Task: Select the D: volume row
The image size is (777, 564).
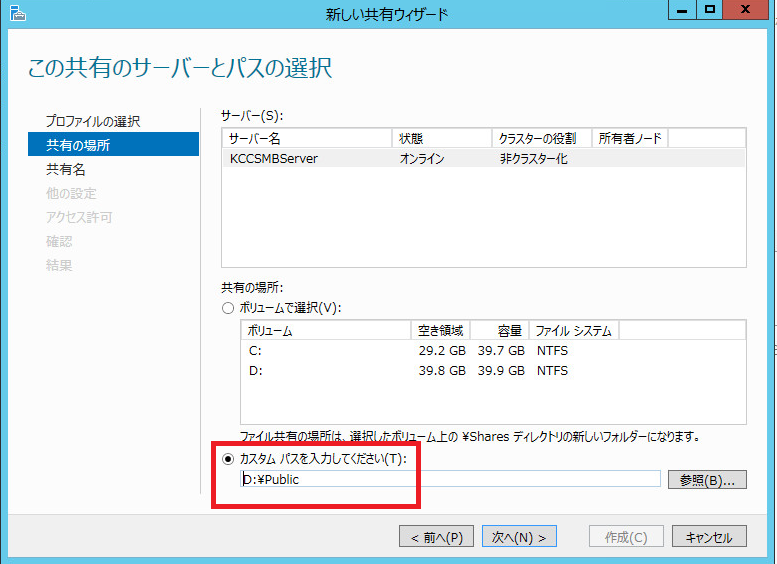Action: click(493, 370)
